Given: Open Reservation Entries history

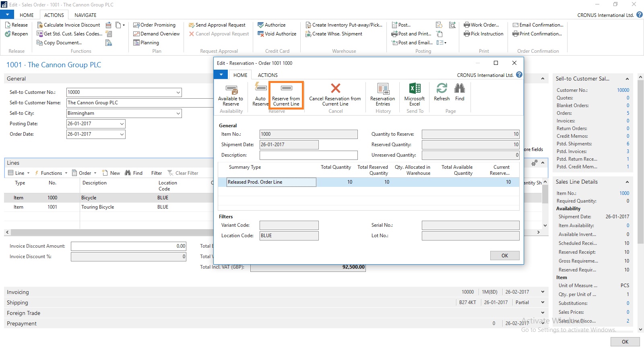Looking at the screenshot, I should click(x=383, y=95).
